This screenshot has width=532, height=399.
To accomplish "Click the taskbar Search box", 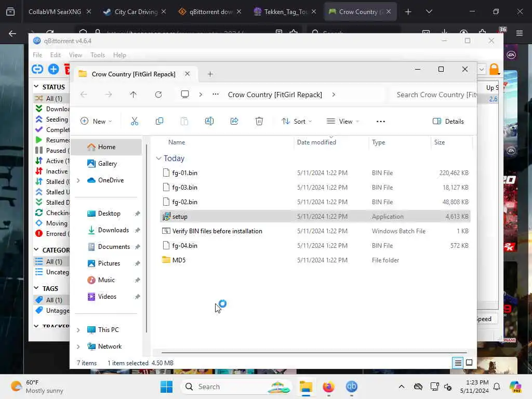I will pos(236,387).
